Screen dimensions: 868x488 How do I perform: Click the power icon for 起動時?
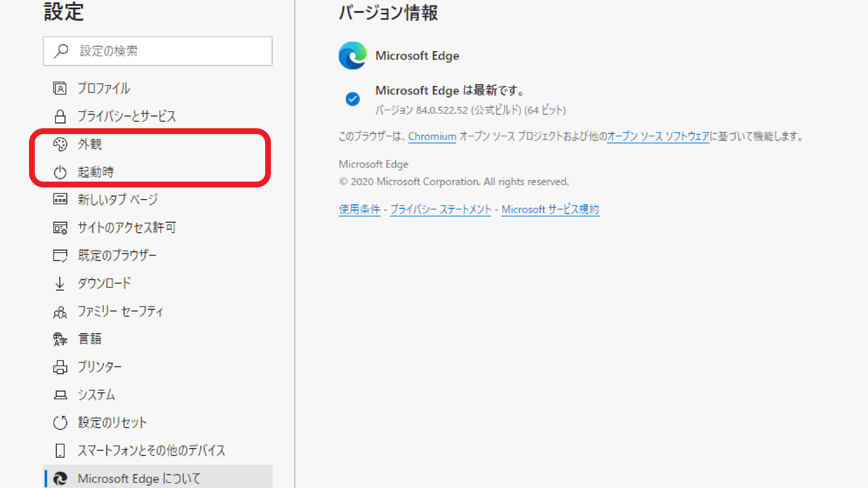pos(60,172)
